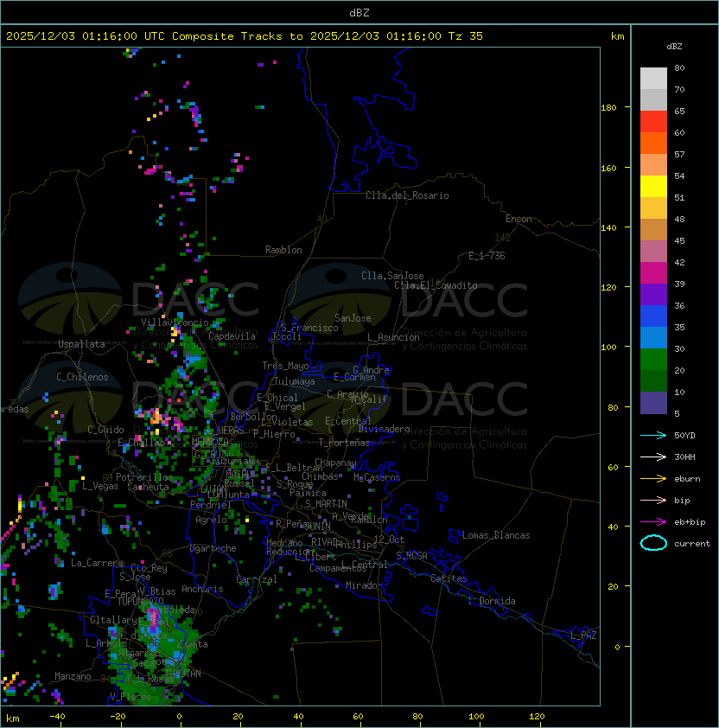Click the 'Tres_Mayo' map label
Image resolution: width=719 pixels, height=728 pixels.
click(285, 366)
